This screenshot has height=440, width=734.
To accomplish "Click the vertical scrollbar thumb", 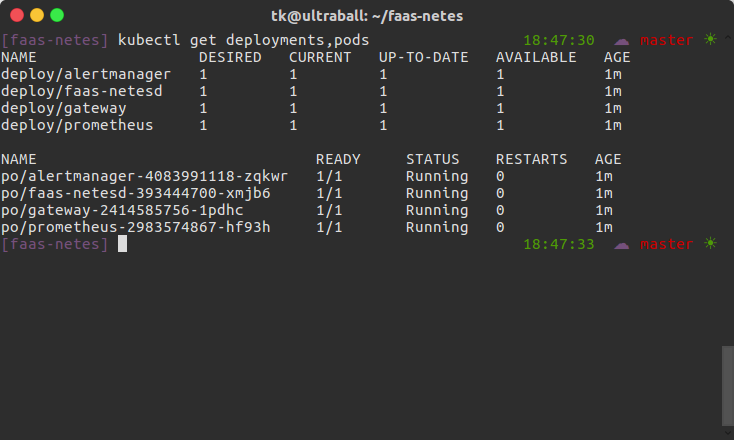I will (x=727, y=385).
